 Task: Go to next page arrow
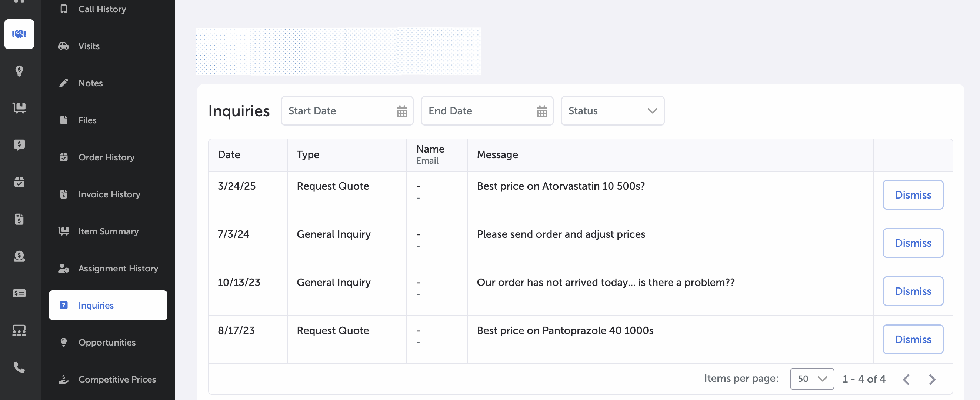click(932, 379)
